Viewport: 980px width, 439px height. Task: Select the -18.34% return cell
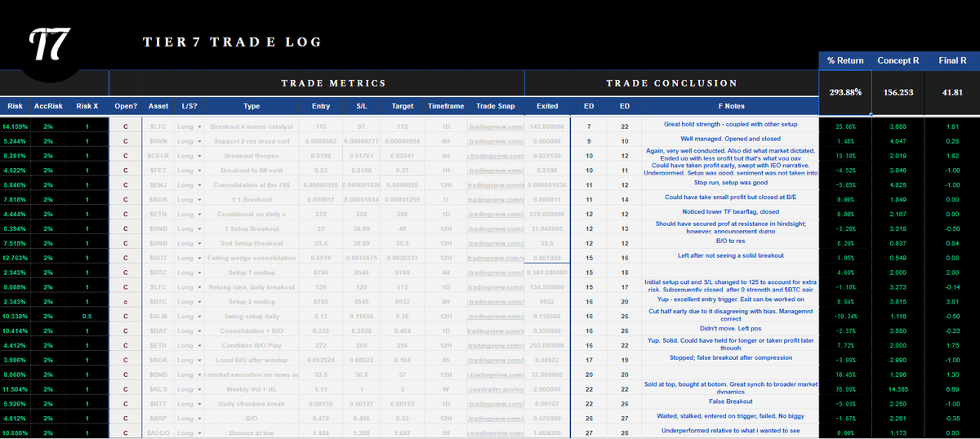click(x=845, y=317)
